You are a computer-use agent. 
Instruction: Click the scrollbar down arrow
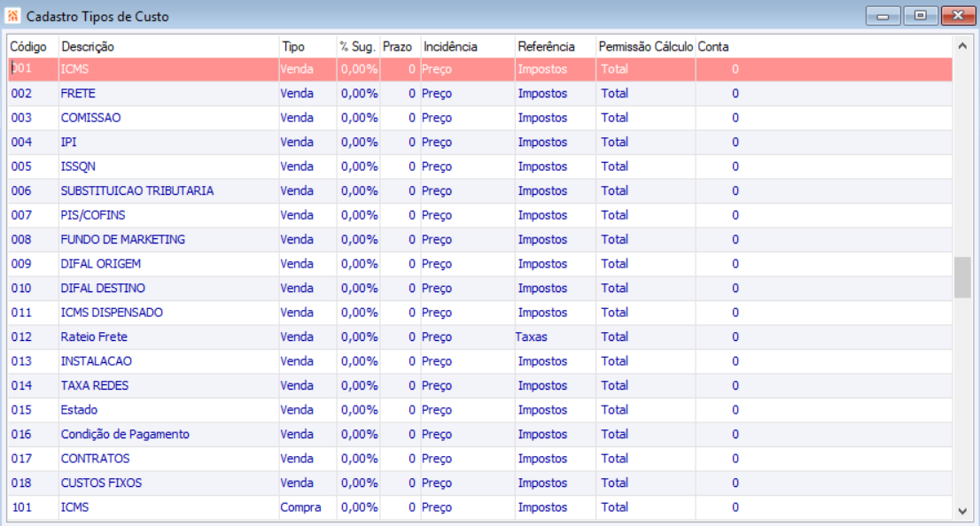pos(962,511)
